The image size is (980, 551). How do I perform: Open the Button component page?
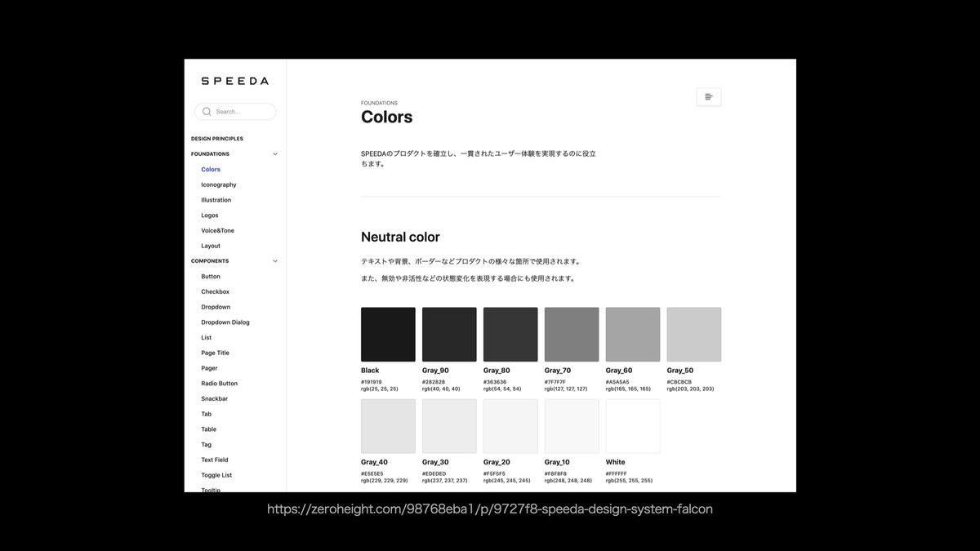click(x=211, y=277)
